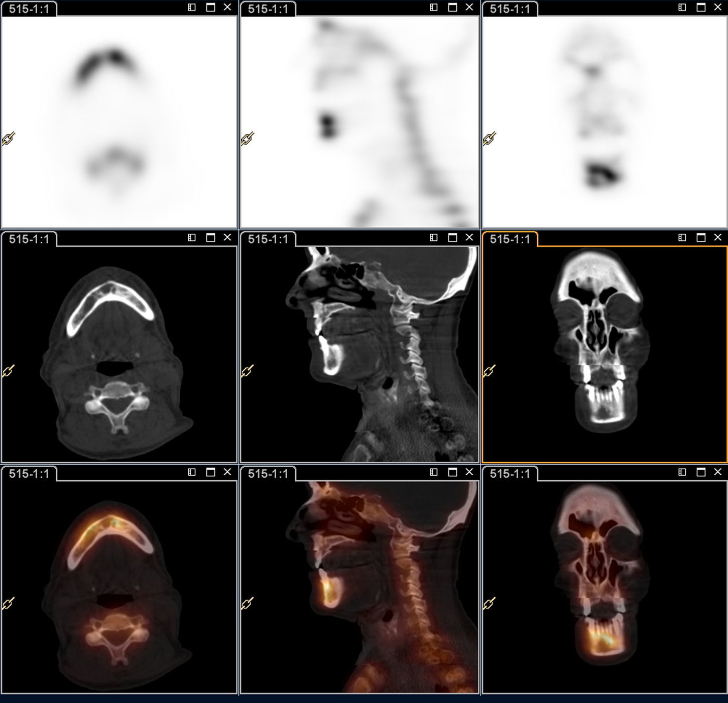Select the 515-1:1 tab of axial CT viewport

(29, 239)
